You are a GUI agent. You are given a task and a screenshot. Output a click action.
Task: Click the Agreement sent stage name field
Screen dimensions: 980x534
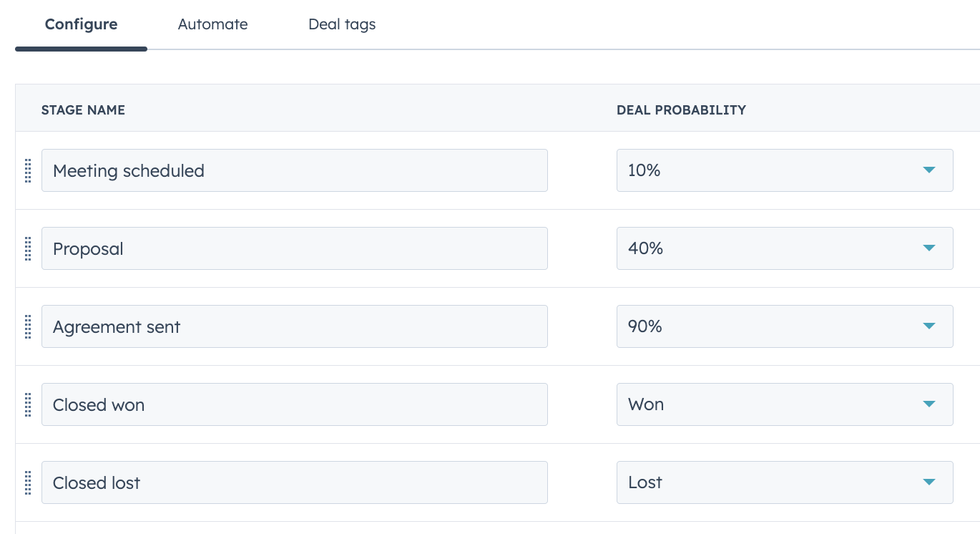click(295, 326)
